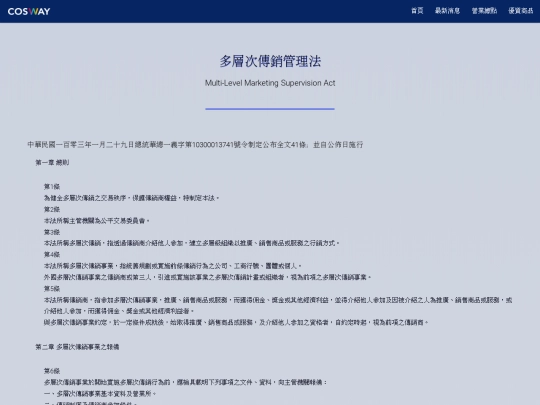This screenshot has height=405, width=540.
Task: Click the article label 第5條
Action: pyautogui.click(x=52, y=289)
